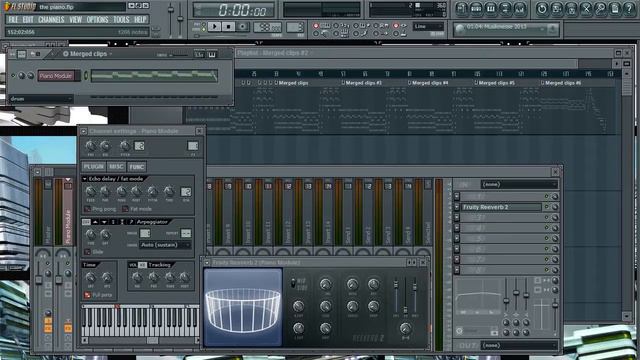Image resolution: width=640 pixels, height=360 pixels.
Task: Switch to the FUNC tab
Action: pos(137,167)
